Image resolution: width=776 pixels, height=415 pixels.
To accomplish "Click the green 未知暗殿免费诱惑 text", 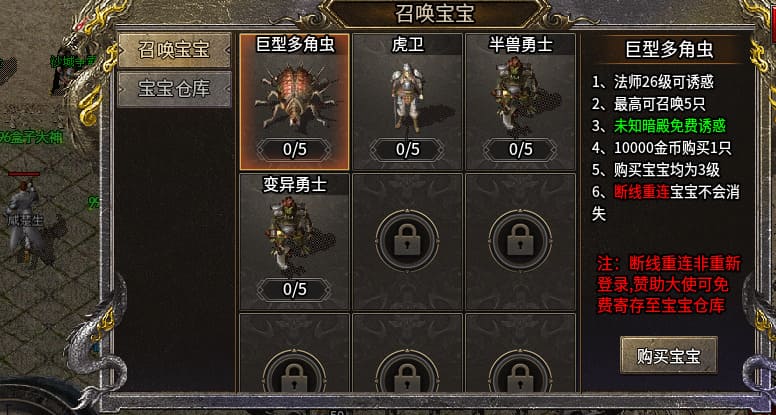I will 670,126.
